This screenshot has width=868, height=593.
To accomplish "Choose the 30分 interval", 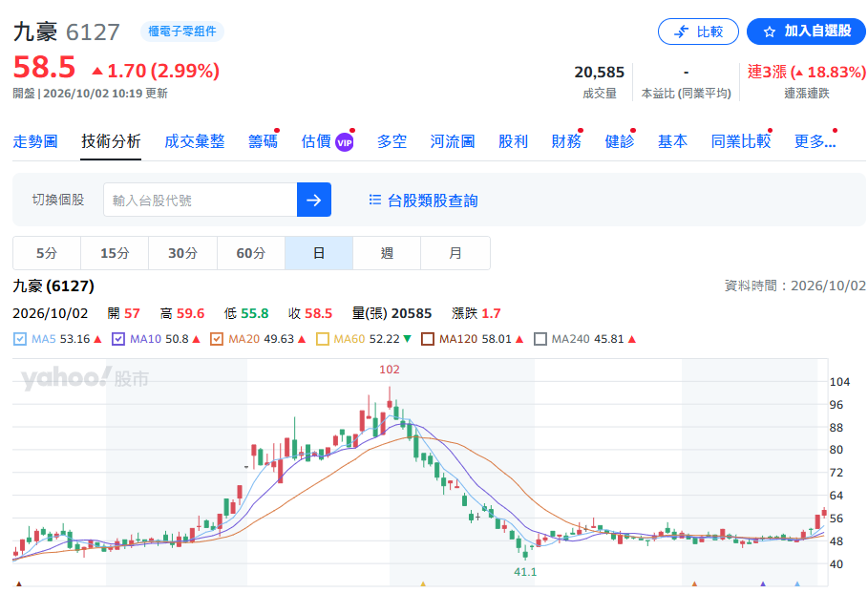I will tap(182, 253).
